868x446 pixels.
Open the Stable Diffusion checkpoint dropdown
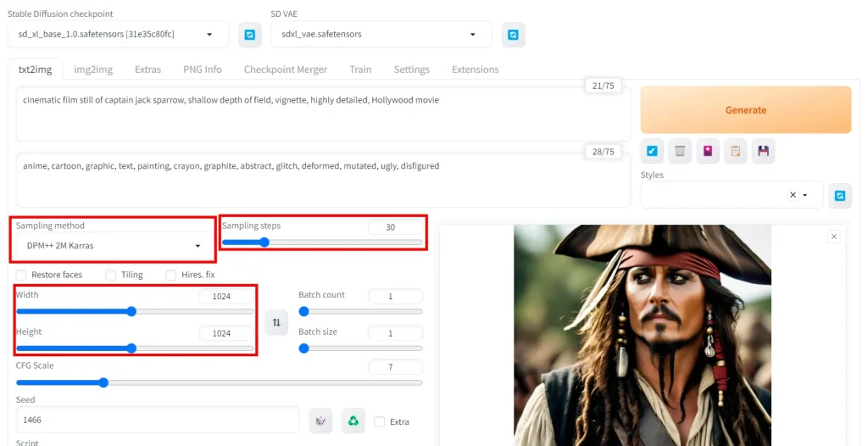coord(118,35)
